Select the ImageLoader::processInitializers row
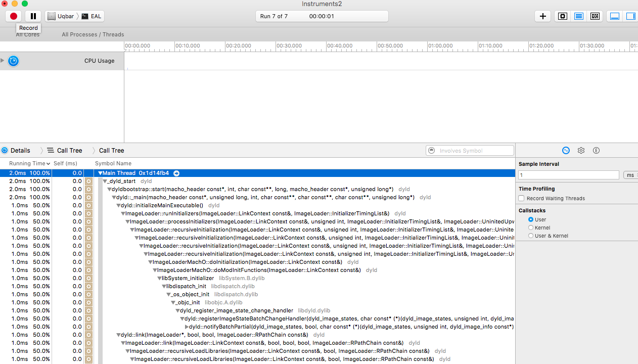 [x=257, y=221]
